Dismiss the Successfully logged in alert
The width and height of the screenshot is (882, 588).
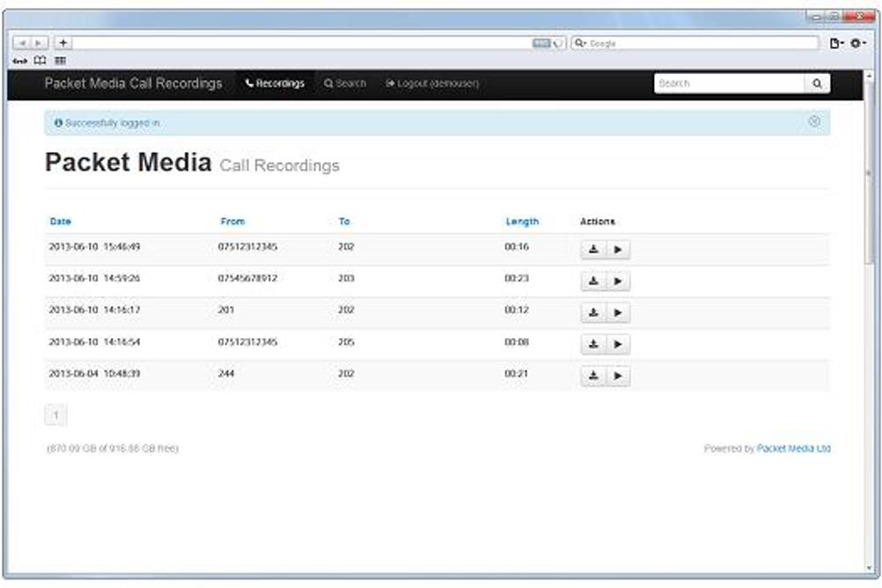pos(814,121)
